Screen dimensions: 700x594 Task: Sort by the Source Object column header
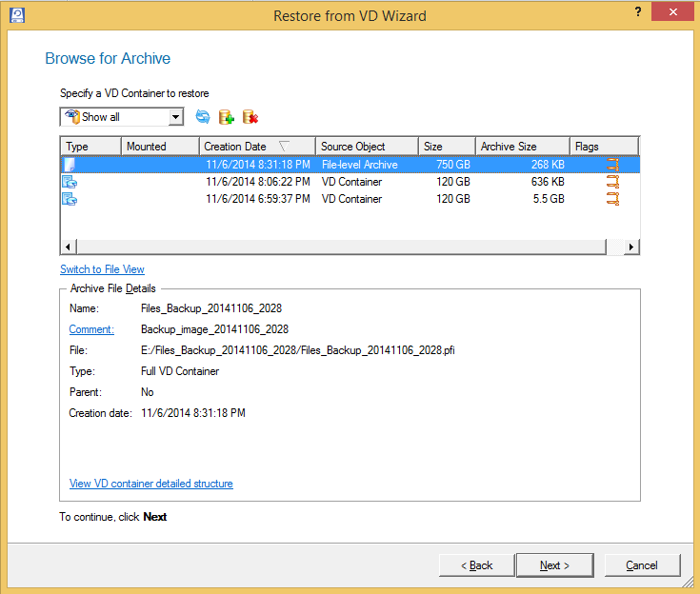tap(367, 147)
